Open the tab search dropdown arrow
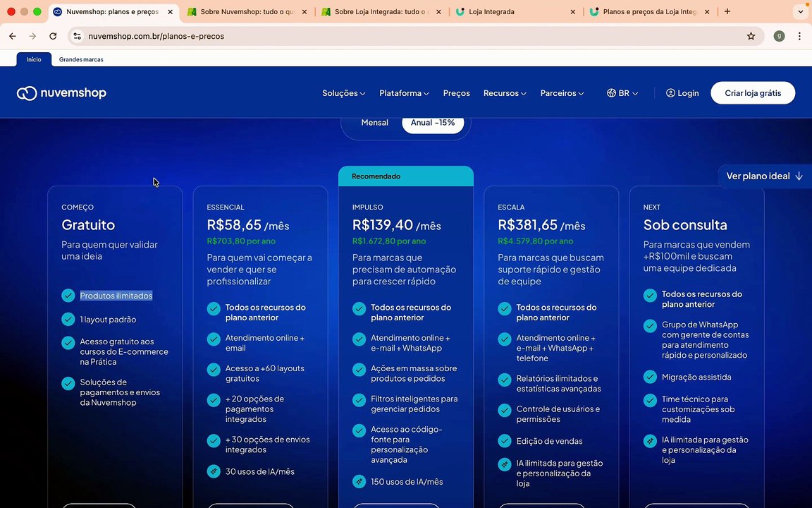812x508 pixels. [x=801, y=11]
